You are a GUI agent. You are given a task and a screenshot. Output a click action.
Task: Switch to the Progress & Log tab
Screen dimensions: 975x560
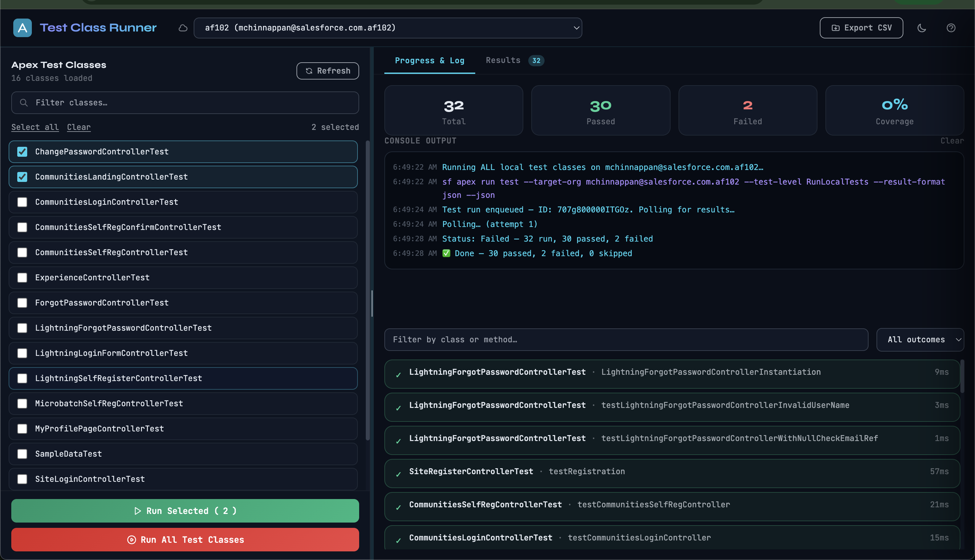pos(429,60)
